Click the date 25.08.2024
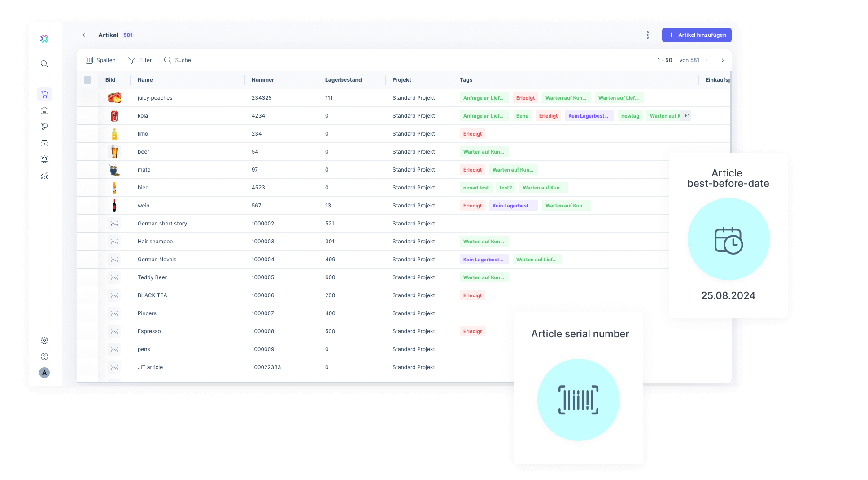Image resolution: width=868 pixels, height=480 pixels. pos(728,295)
